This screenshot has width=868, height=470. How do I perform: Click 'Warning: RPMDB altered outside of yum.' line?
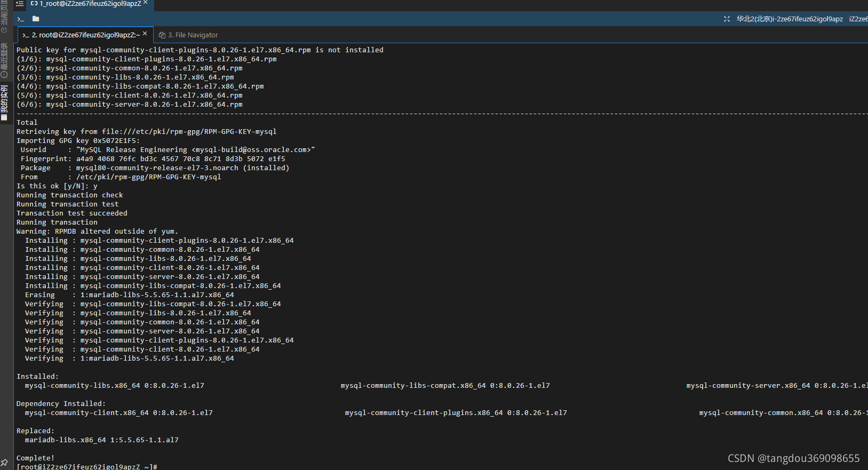point(98,231)
